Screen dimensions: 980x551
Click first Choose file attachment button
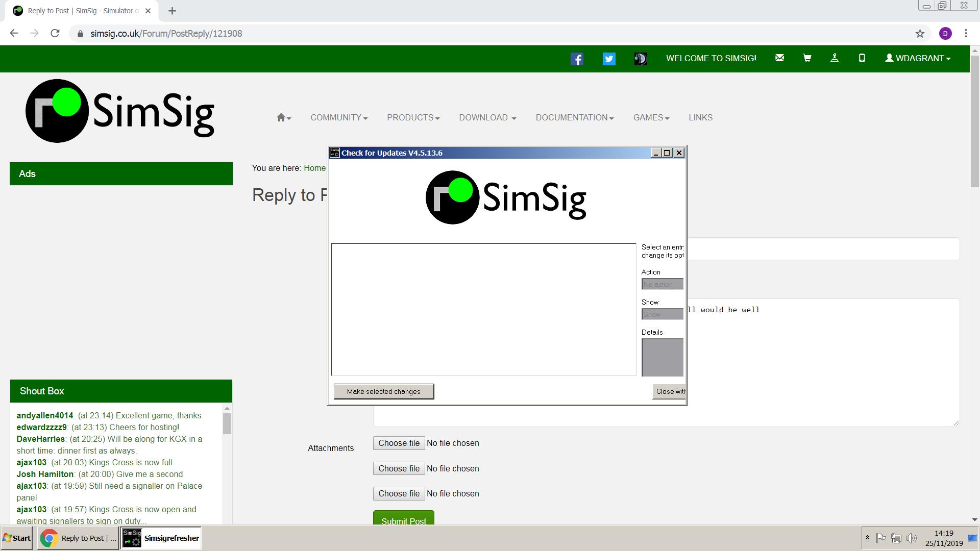point(399,443)
